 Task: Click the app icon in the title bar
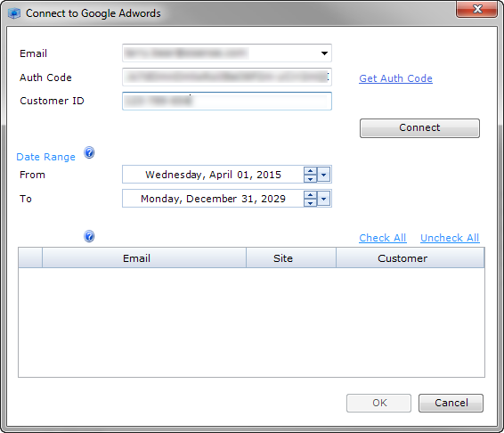[x=14, y=13]
